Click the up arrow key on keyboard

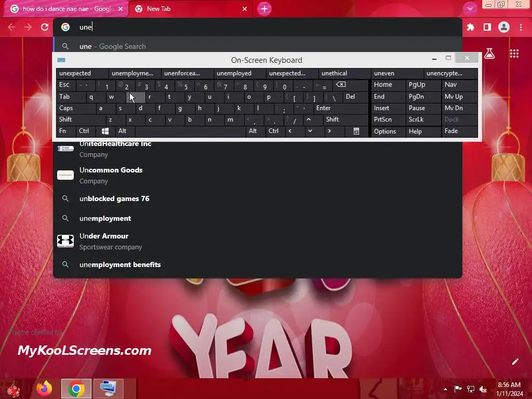pyautogui.click(x=309, y=119)
